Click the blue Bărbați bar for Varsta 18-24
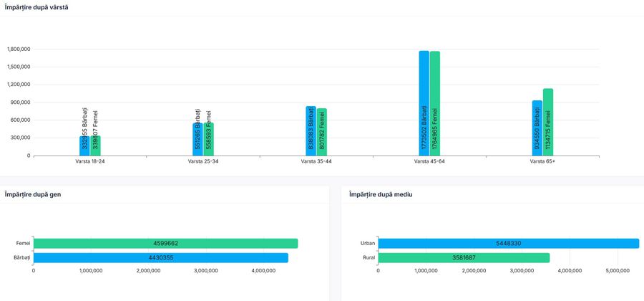Screen dimensions: 644x301 (84, 145)
